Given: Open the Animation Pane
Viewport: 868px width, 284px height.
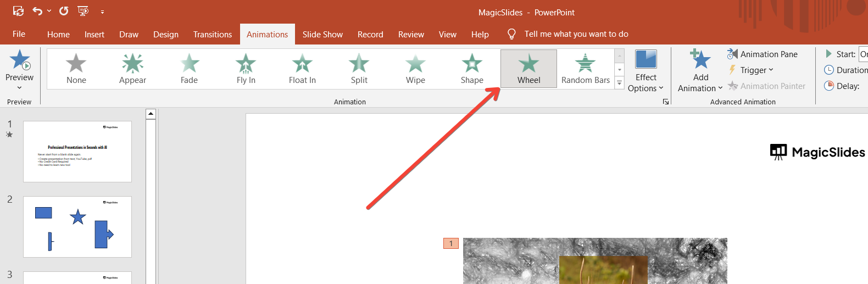Looking at the screenshot, I should click(x=763, y=54).
